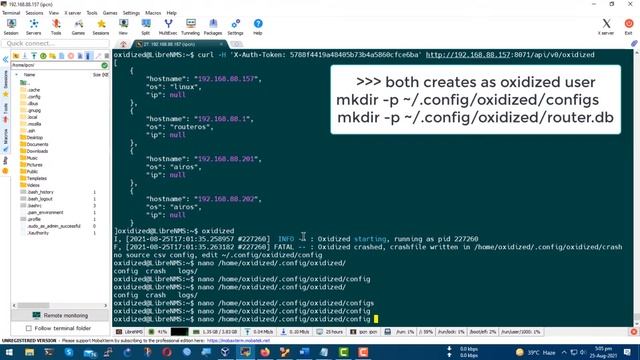Click the green check icon next to path field
The height and width of the screenshot is (360, 640).
[x=104, y=65]
